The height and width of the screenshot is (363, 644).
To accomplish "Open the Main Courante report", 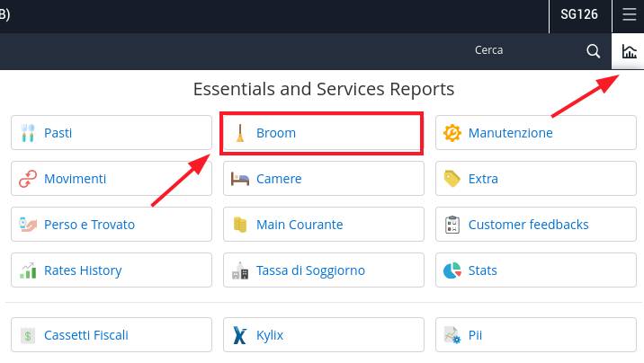I will pos(324,225).
